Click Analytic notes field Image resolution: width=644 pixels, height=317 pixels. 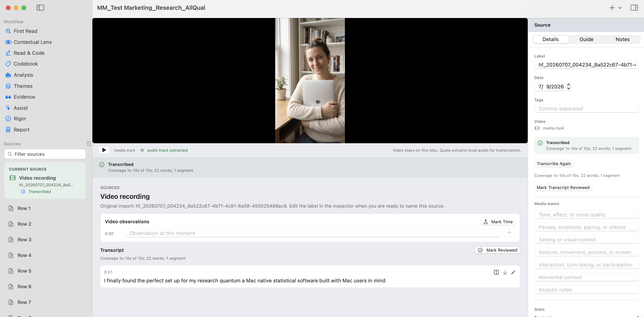(586, 289)
